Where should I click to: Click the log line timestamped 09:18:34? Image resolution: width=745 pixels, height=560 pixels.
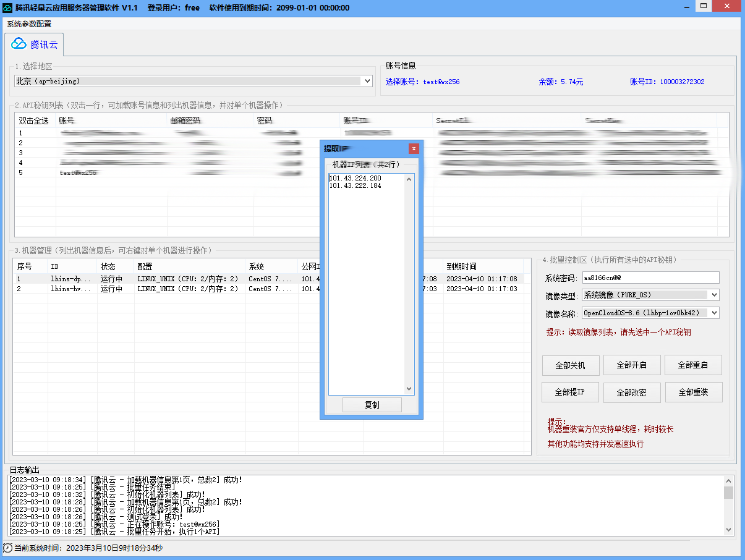pos(126,480)
